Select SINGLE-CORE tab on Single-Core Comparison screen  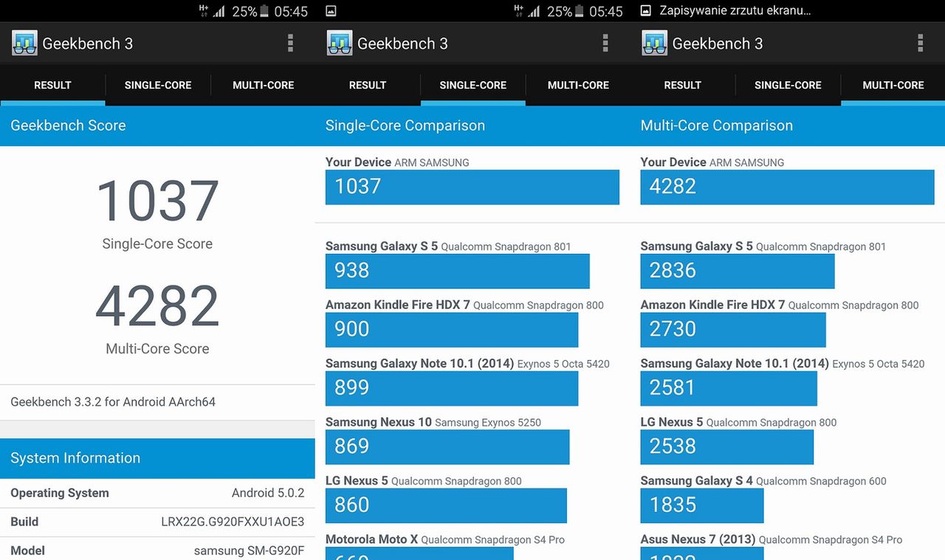[x=473, y=85]
